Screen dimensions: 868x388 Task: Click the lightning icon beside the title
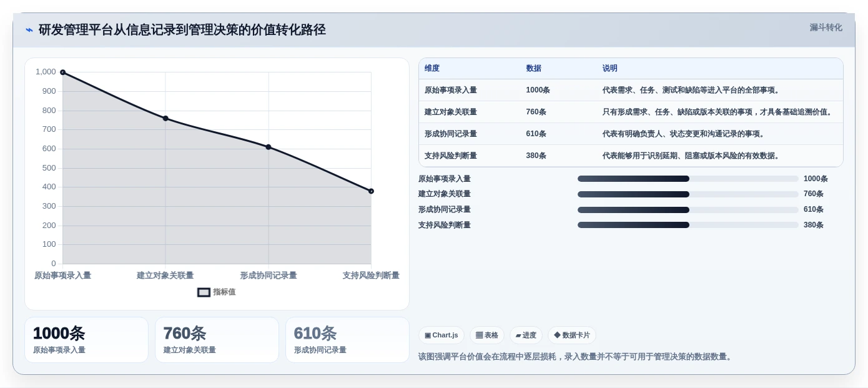pyautogui.click(x=29, y=30)
